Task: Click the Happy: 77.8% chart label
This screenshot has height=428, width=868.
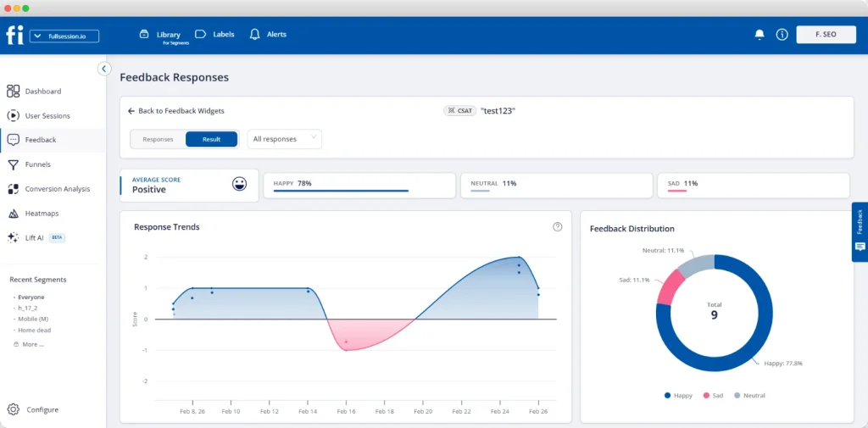Action: 783,364
